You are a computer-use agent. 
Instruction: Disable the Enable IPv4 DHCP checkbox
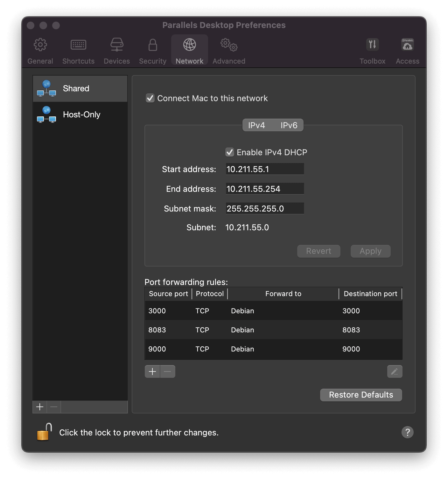[x=230, y=152]
